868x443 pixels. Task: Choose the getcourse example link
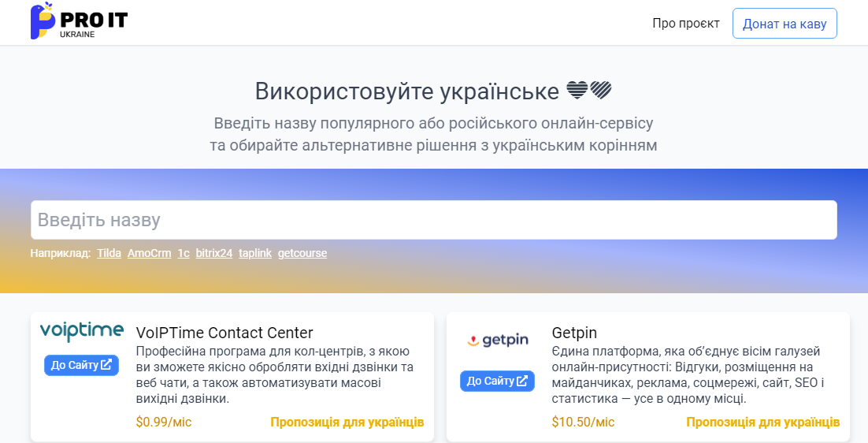coord(302,253)
